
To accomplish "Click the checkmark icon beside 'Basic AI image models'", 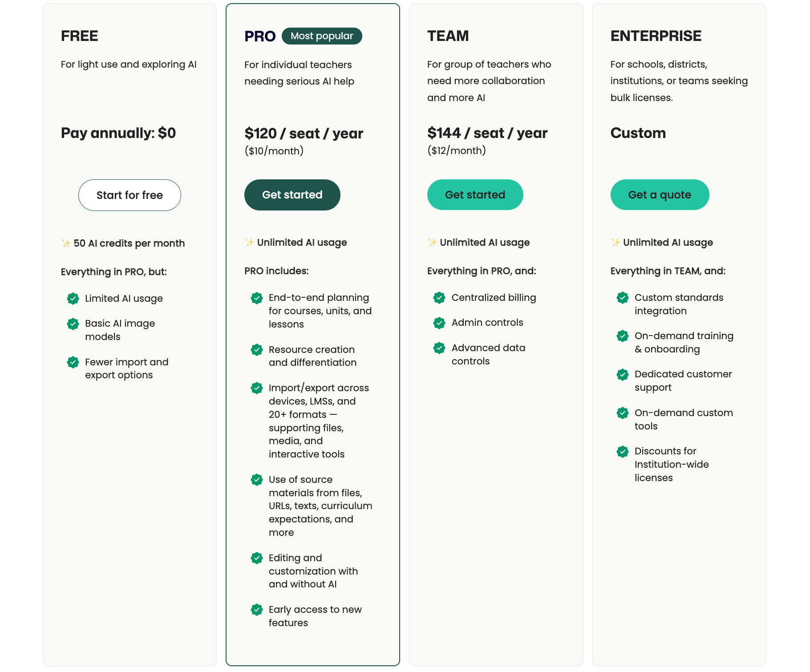I will coord(73,324).
